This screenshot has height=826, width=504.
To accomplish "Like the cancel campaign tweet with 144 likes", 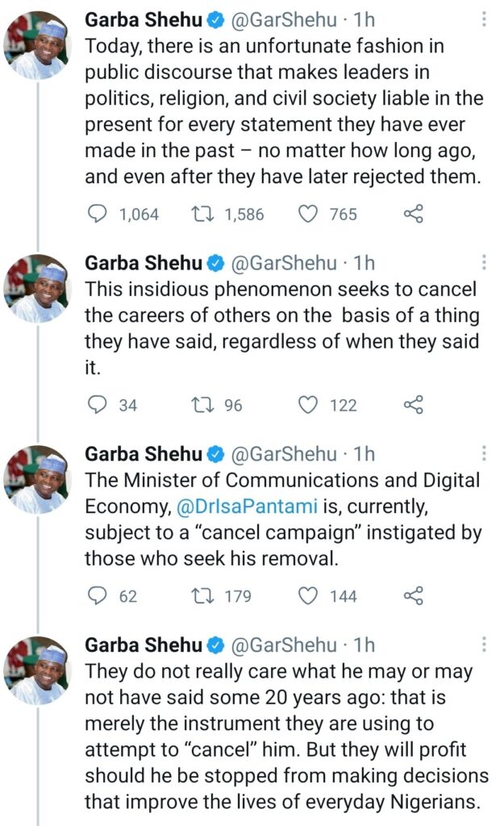I will click(x=308, y=596).
